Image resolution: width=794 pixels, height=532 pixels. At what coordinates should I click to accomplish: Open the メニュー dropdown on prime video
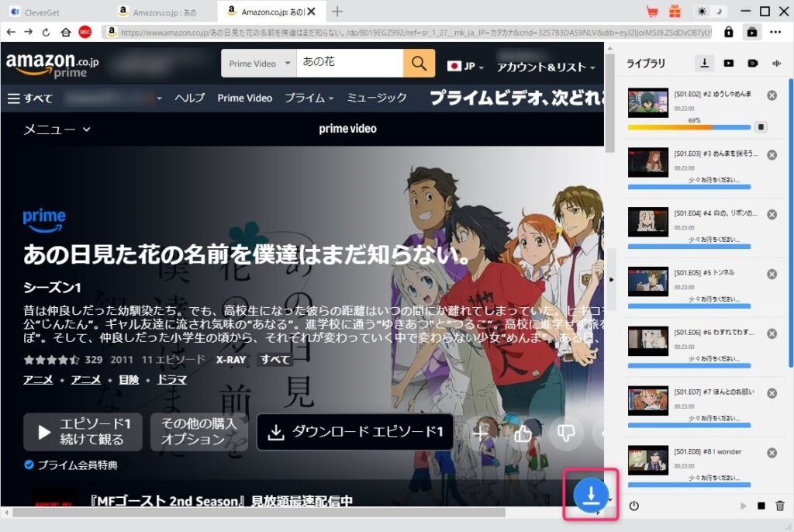click(x=57, y=130)
